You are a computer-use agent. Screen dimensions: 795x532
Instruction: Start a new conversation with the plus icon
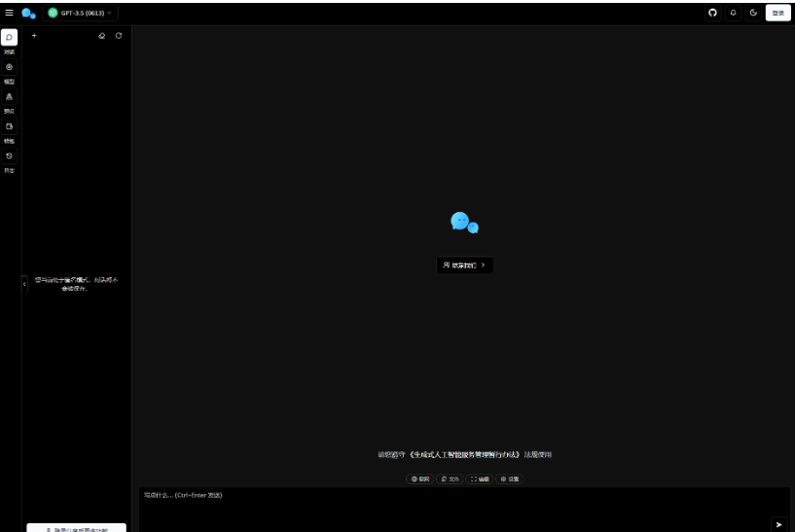(x=34, y=36)
